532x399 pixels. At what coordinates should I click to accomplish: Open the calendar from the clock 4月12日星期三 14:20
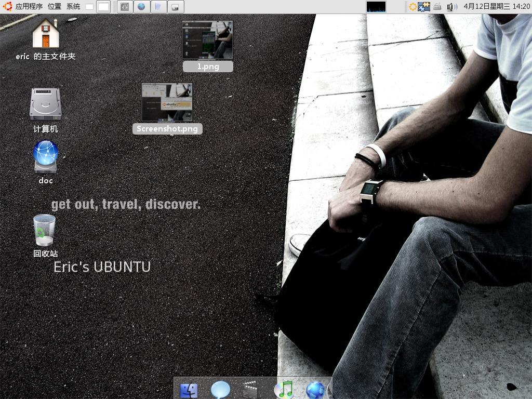click(x=496, y=6)
